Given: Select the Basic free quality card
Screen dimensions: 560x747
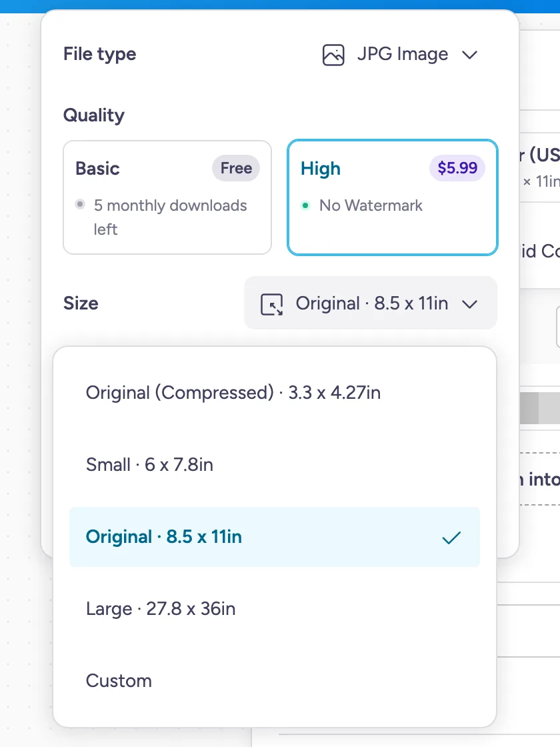Looking at the screenshot, I should tap(167, 197).
